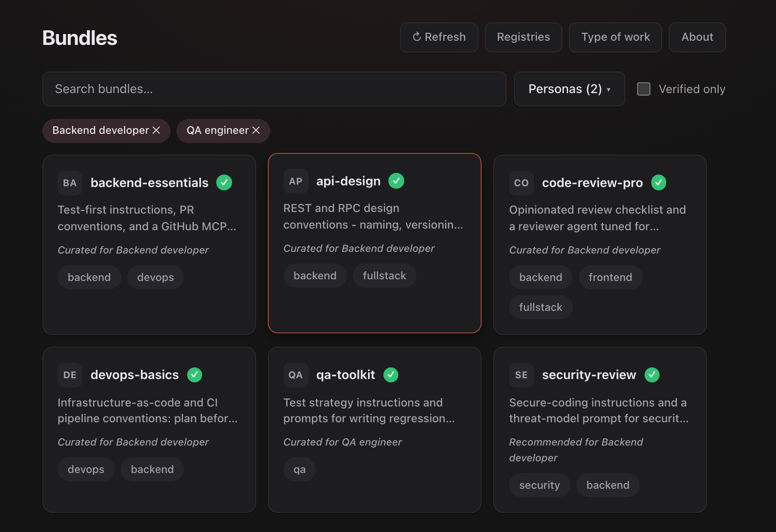Open the security-review bundle title
Image resolution: width=776 pixels, height=532 pixels.
click(589, 375)
